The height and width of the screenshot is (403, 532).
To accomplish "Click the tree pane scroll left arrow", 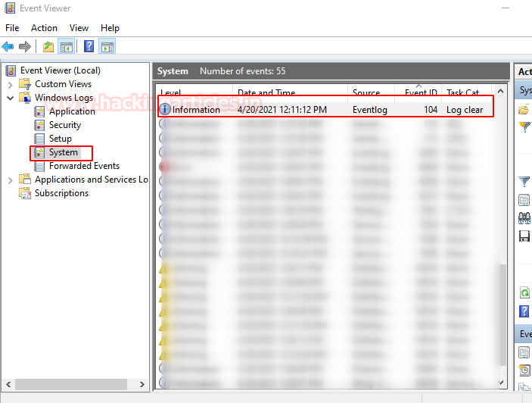I will click(x=9, y=384).
